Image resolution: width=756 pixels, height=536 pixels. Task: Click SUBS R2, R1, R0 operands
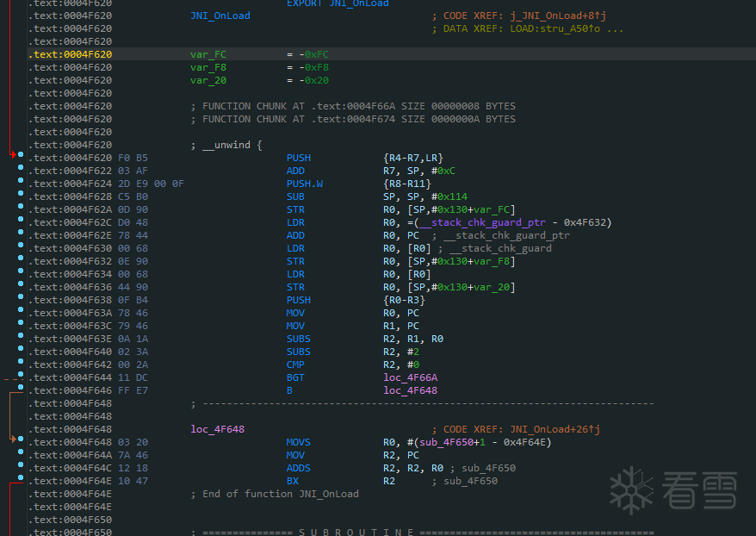pos(413,340)
